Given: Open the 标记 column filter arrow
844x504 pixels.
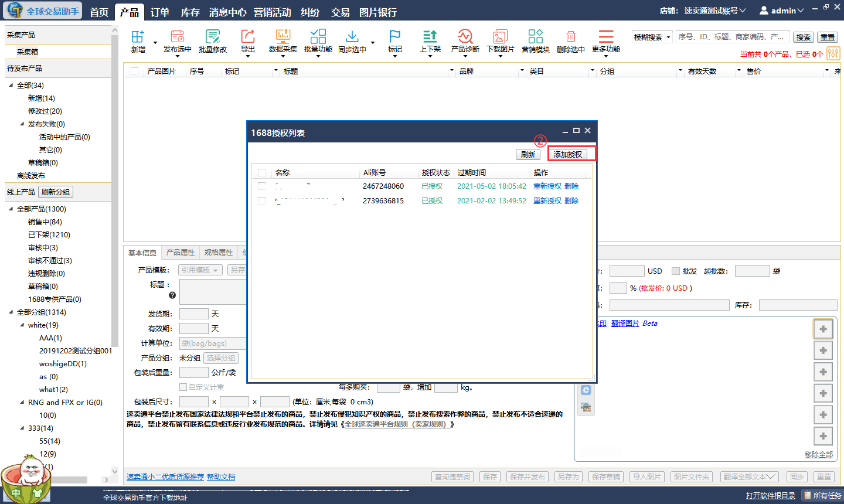Looking at the screenshot, I should tap(276, 71).
